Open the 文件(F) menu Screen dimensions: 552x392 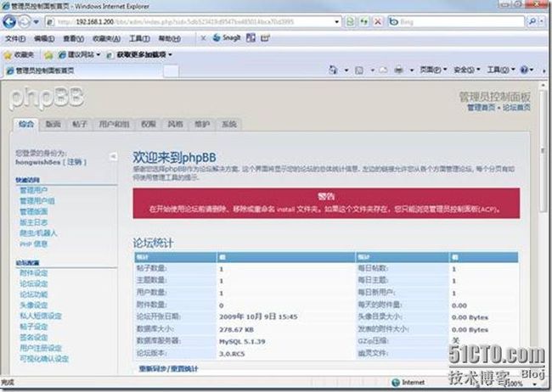15,38
